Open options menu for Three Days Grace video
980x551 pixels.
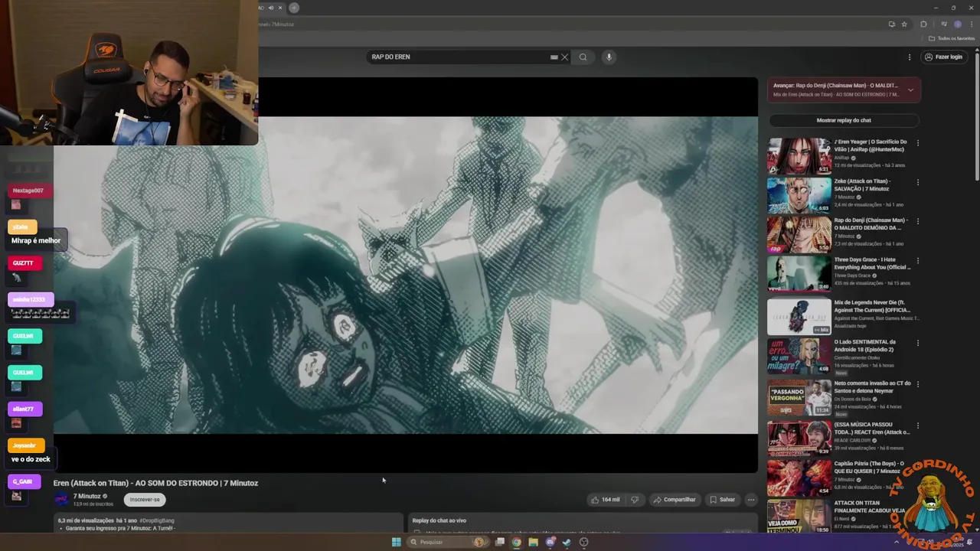coord(918,261)
